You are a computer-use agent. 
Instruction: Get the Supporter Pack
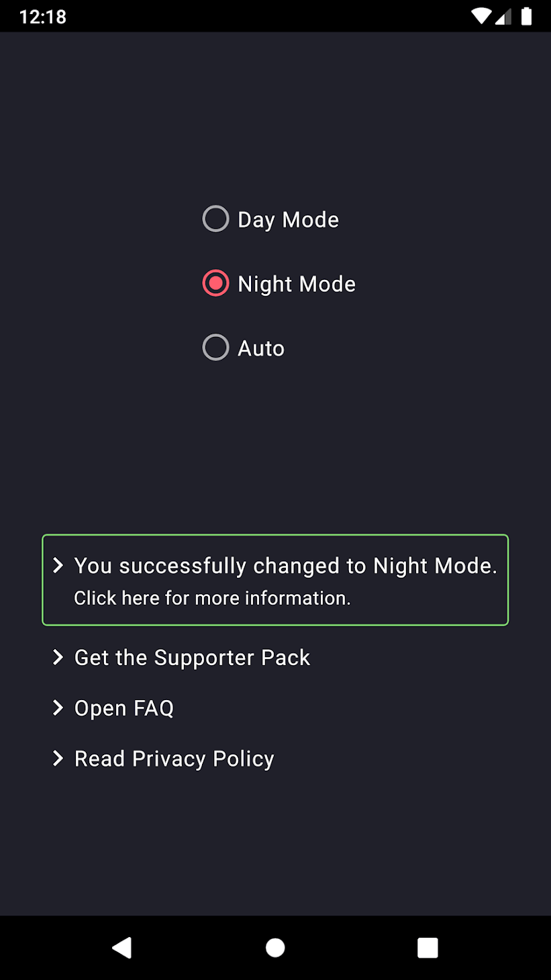coord(192,658)
